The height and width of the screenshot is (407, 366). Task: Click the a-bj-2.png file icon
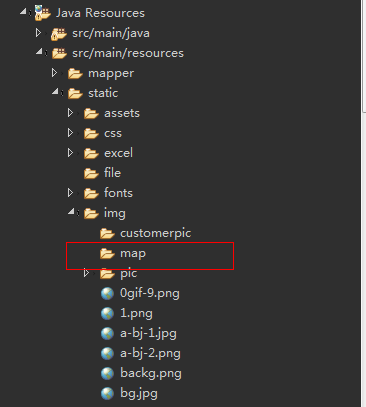tap(107, 353)
